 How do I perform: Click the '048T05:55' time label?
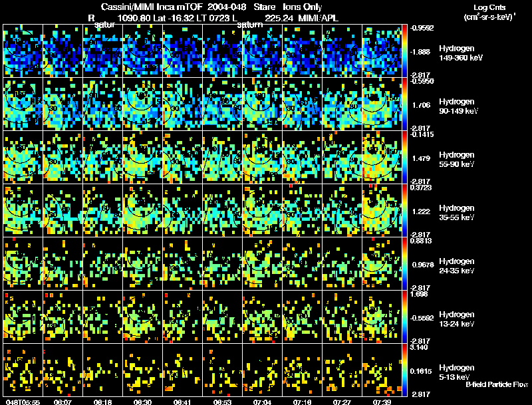click(x=23, y=402)
